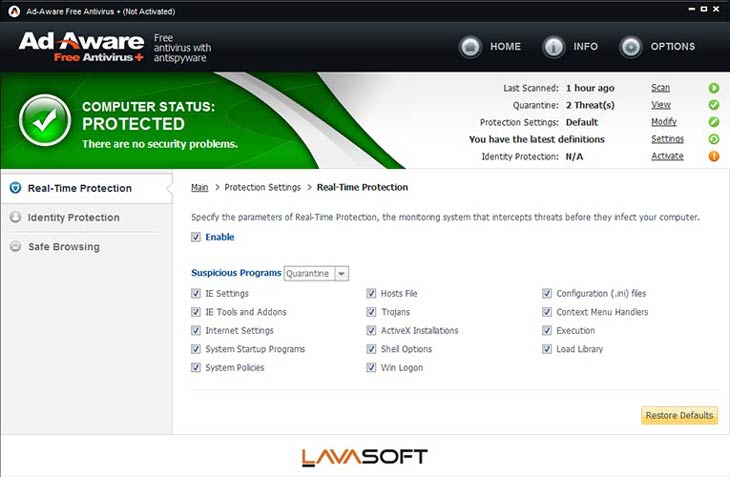Toggle System Startup Programs checkbox
The width and height of the screenshot is (730, 477).
(x=196, y=349)
